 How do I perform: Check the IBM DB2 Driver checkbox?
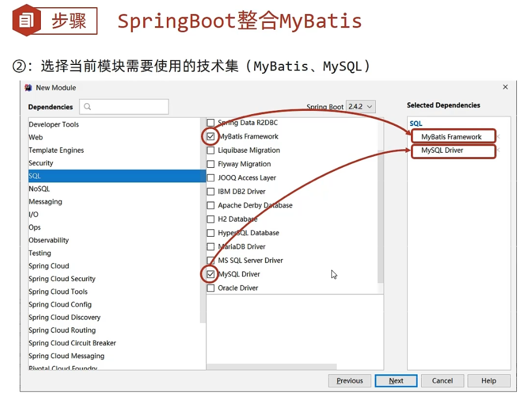(211, 191)
